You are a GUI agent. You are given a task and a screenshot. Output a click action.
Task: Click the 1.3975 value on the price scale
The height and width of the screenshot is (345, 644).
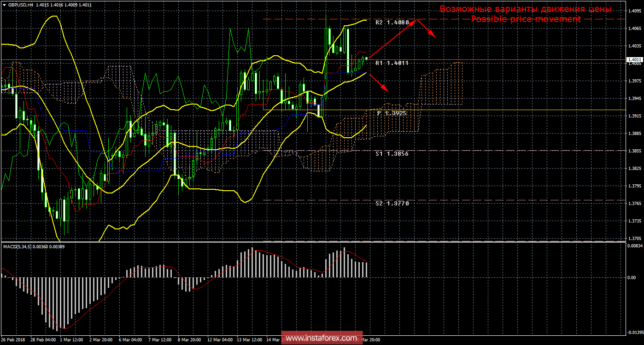click(x=634, y=81)
